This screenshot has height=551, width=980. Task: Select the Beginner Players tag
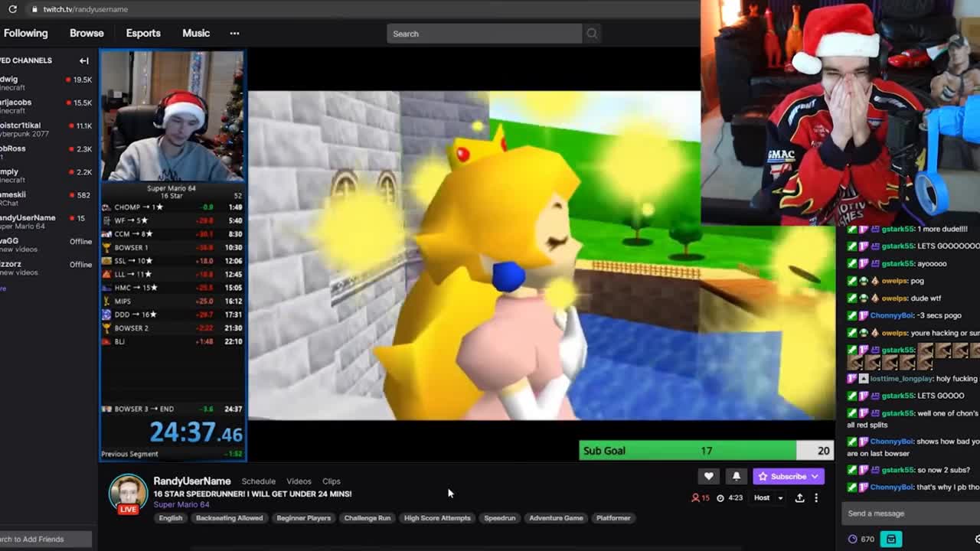click(303, 518)
